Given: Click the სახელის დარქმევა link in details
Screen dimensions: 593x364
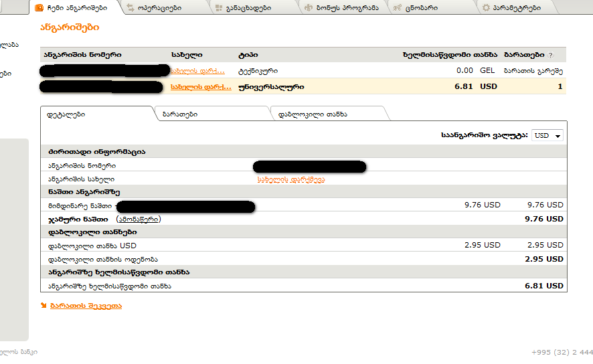Looking at the screenshot, I should click(291, 179).
